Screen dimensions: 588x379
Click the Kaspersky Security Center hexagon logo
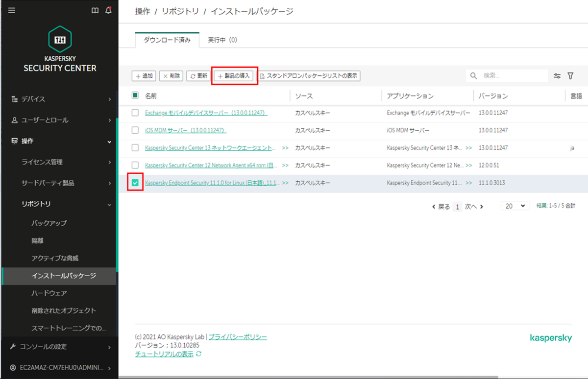point(60,39)
